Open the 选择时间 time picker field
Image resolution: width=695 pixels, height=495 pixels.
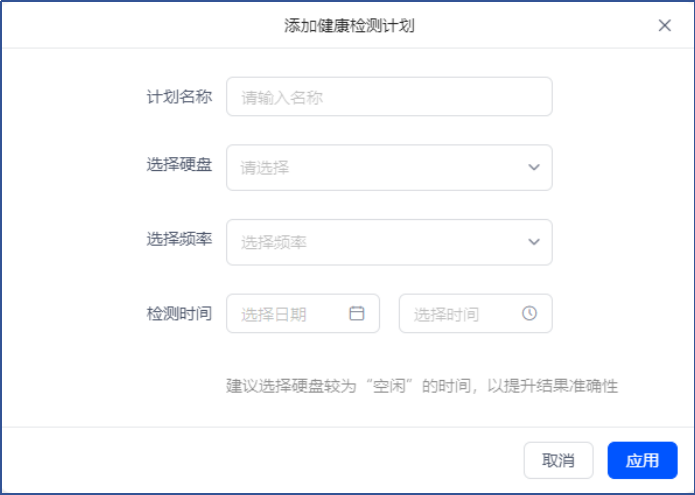click(x=476, y=313)
